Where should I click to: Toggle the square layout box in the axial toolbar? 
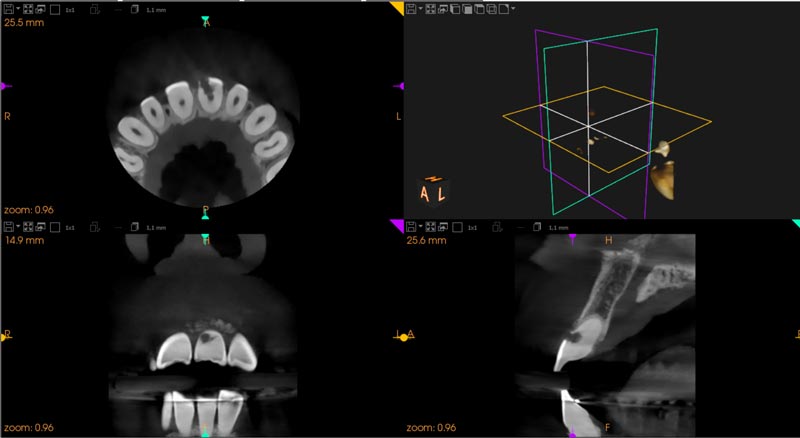click(54, 8)
